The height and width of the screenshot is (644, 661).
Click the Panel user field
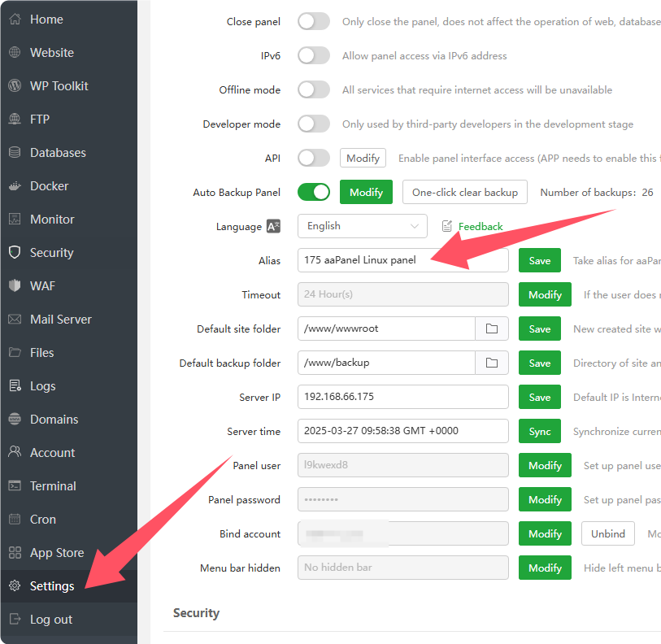tap(403, 465)
